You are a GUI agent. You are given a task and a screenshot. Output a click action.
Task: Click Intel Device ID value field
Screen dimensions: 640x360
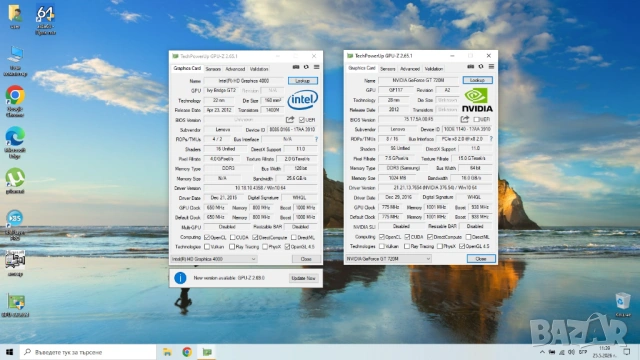[x=292, y=129]
